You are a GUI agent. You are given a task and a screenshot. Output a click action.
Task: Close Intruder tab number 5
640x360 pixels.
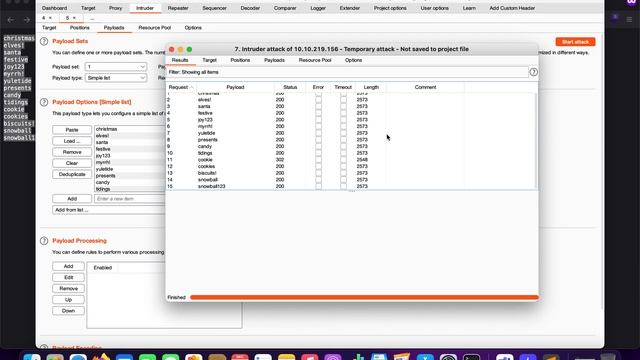point(74,18)
